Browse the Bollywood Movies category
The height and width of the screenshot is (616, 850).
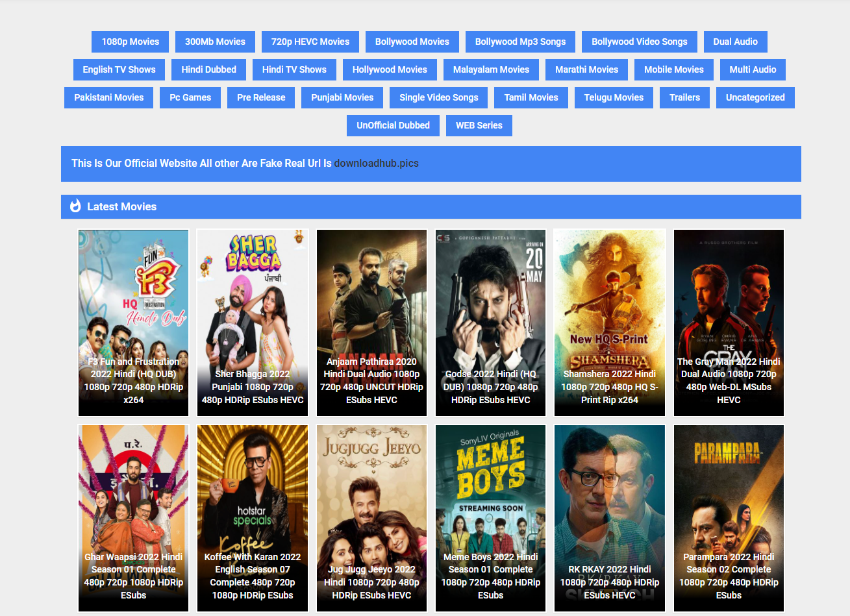tap(412, 42)
